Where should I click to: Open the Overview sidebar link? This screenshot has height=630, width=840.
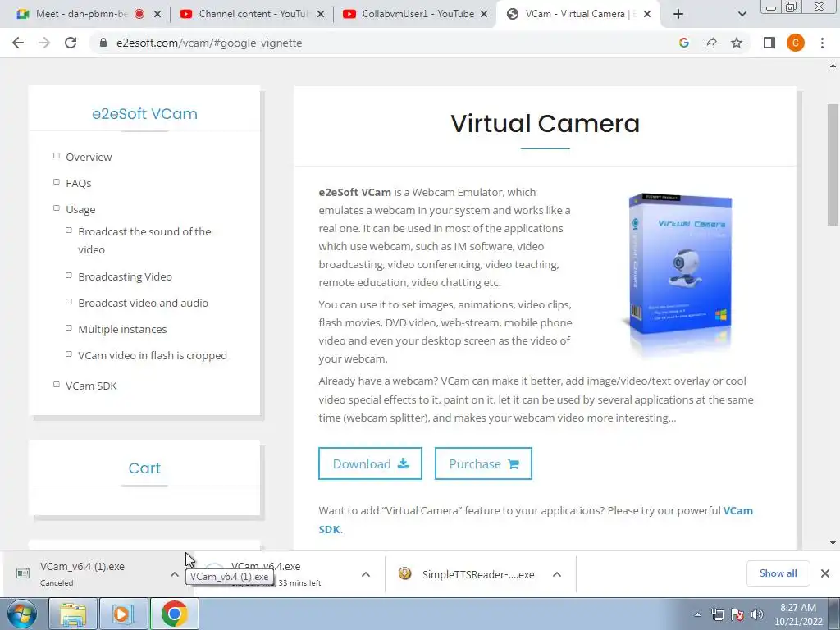[x=89, y=157]
